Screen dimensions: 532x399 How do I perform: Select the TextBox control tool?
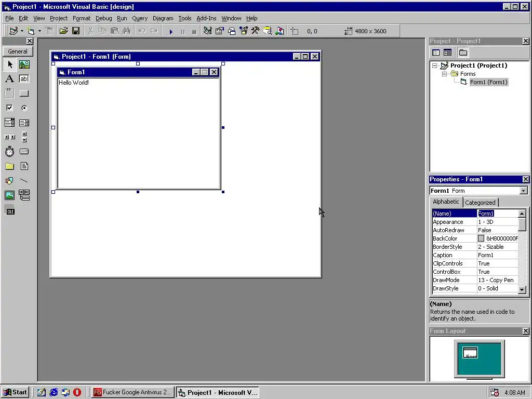pos(24,79)
